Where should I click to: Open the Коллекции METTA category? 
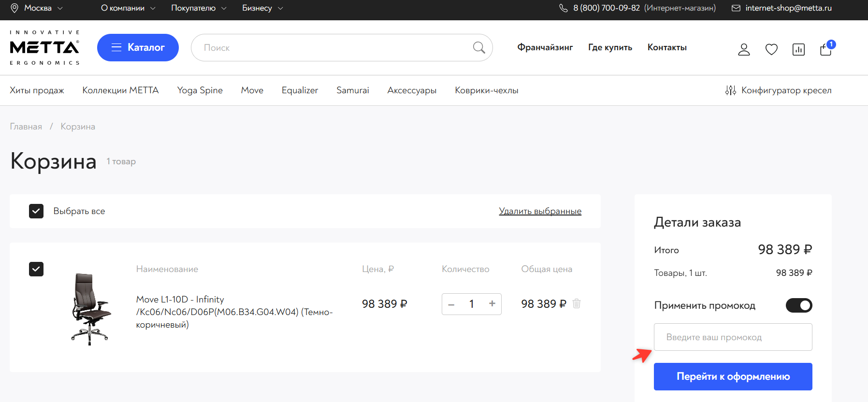120,90
